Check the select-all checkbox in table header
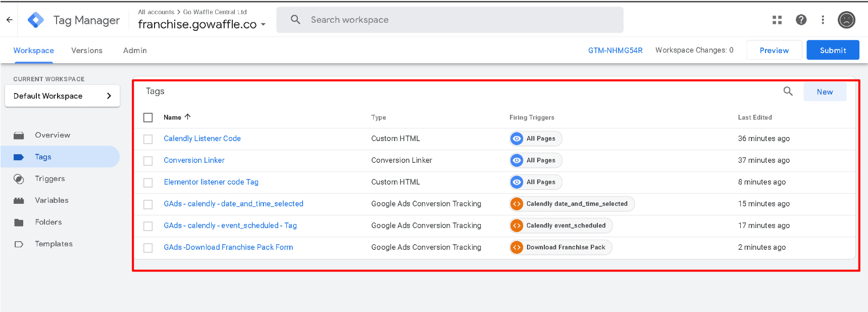This screenshot has height=312, width=868. [148, 117]
